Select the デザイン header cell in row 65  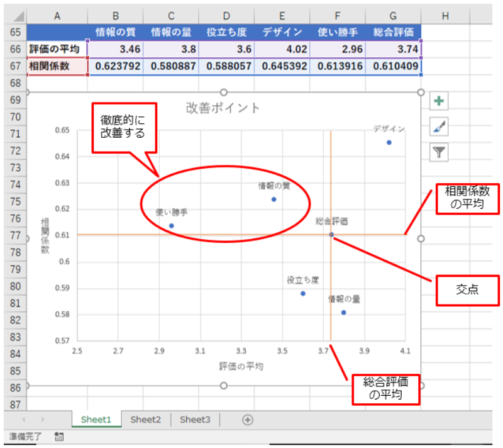point(282,32)
